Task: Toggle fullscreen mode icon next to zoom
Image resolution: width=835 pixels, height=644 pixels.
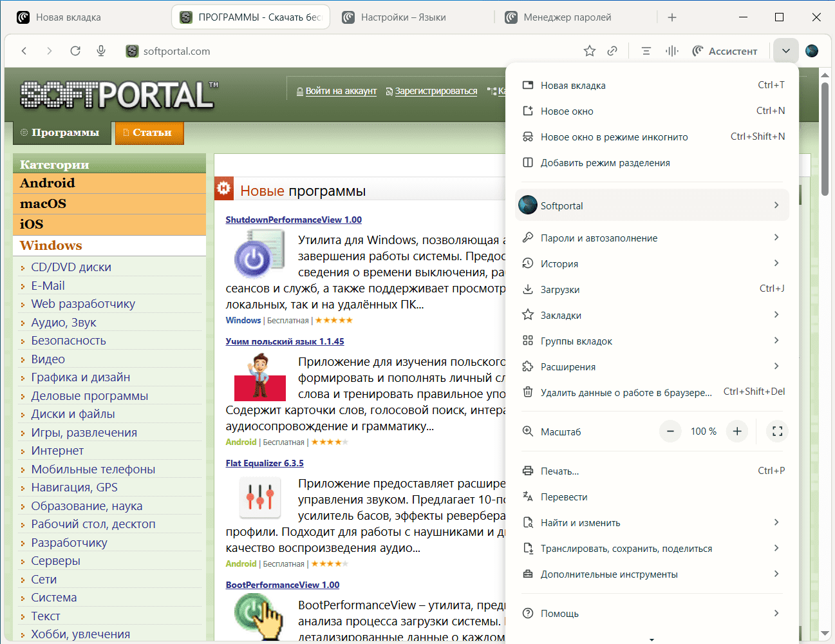Action: (x=778, y=431)
